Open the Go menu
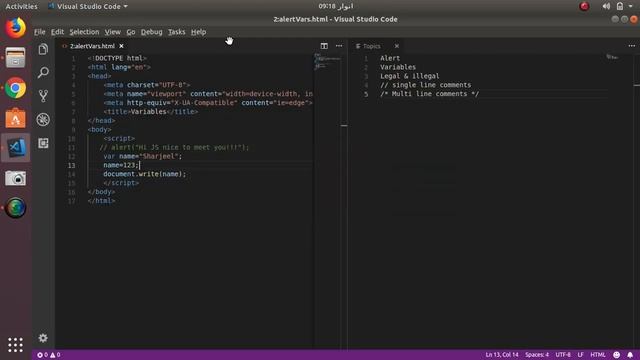This screenshot has width=640, height=360. [x=131, y=32]
